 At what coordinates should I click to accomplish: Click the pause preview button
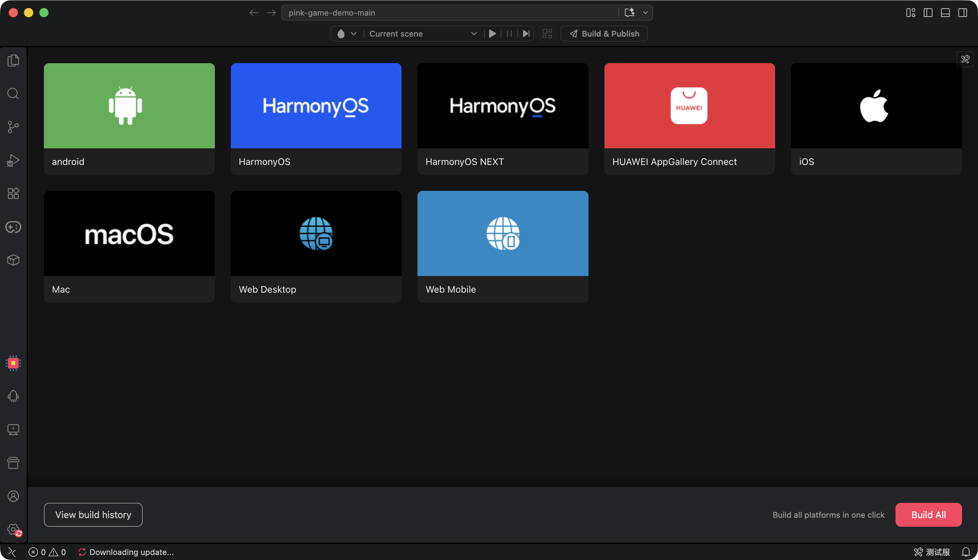click(x=509, y=34)
